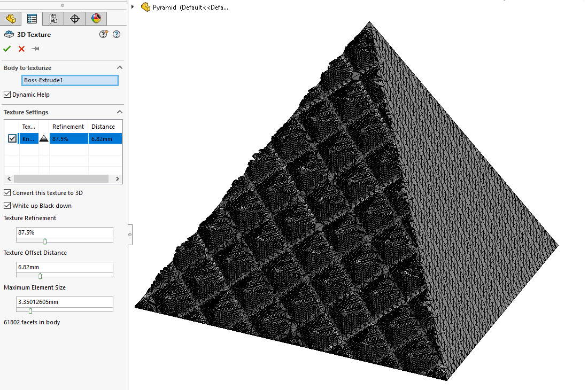Expand the Pyramid feature tree
The image size is (588, 390).
point(132,7)
